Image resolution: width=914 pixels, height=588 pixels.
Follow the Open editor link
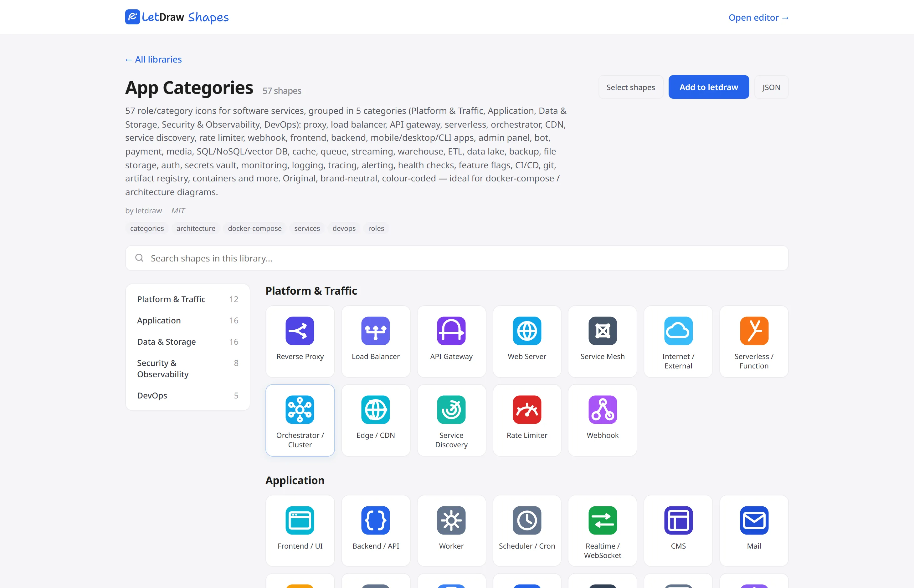tap(758, 18)
